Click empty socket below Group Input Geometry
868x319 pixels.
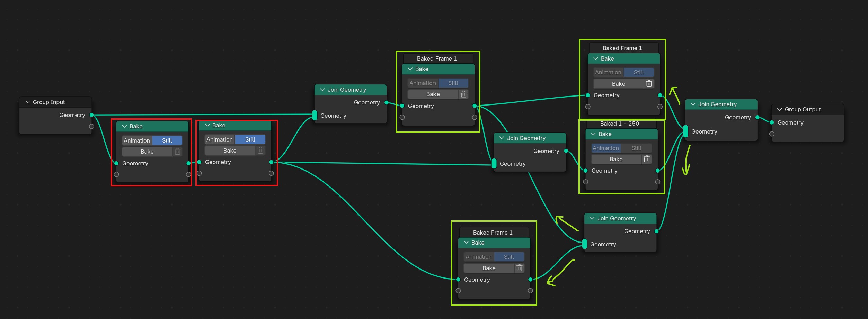(92, 126)
